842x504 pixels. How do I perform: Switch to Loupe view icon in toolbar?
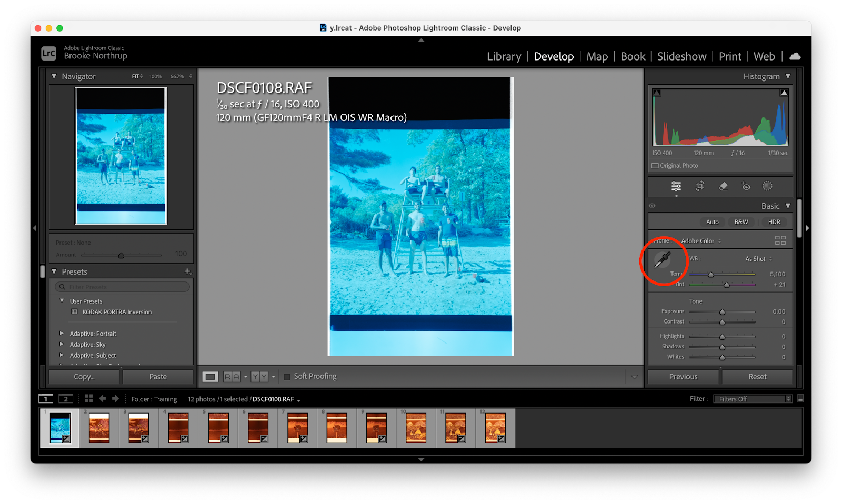tap(210, 377)
